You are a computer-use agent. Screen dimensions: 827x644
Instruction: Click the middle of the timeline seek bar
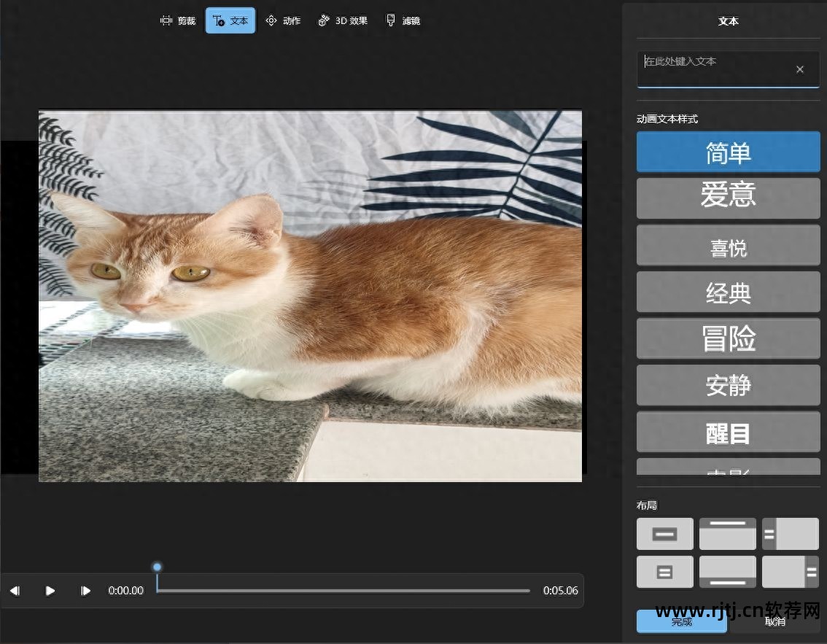343,591
